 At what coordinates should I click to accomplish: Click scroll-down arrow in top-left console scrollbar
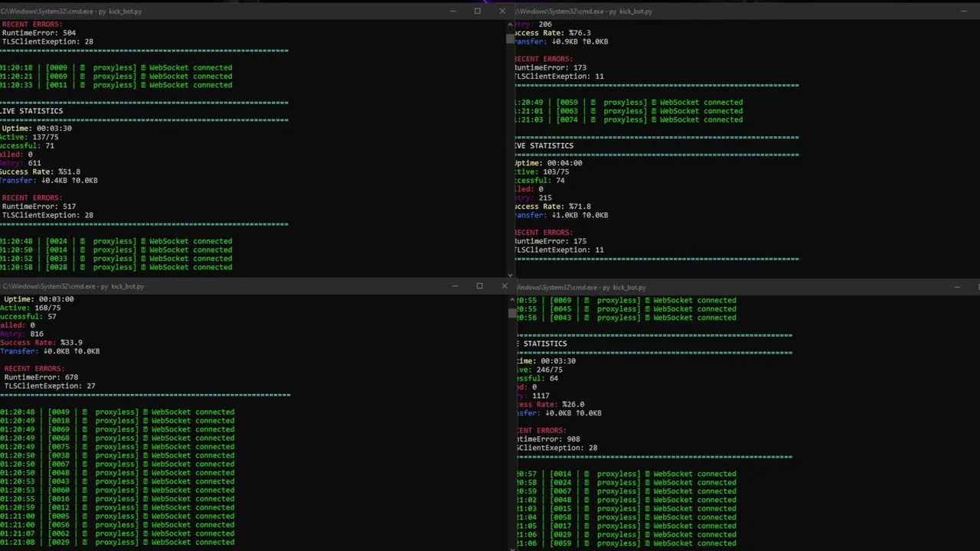click(x=511, y=273)
